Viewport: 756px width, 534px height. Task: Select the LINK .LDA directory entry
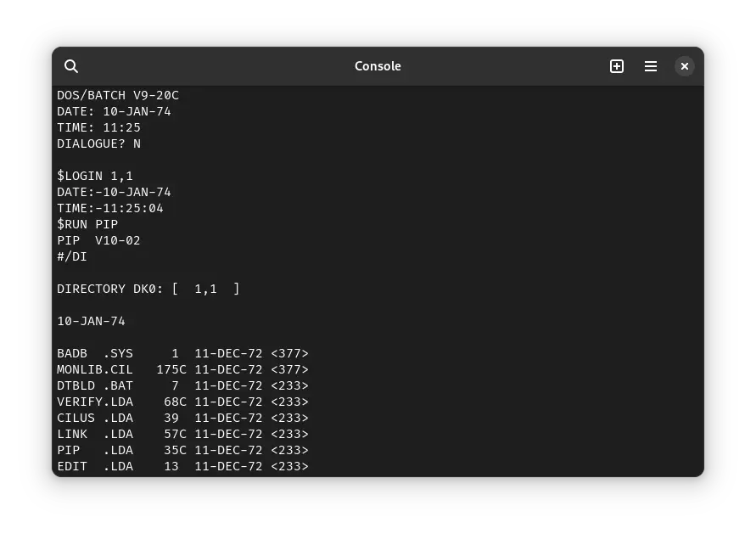point(182,434)
